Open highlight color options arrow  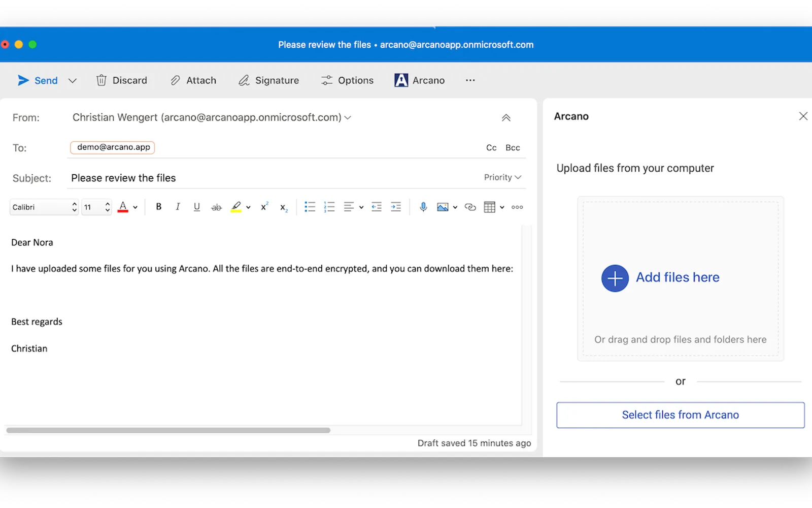248,207
